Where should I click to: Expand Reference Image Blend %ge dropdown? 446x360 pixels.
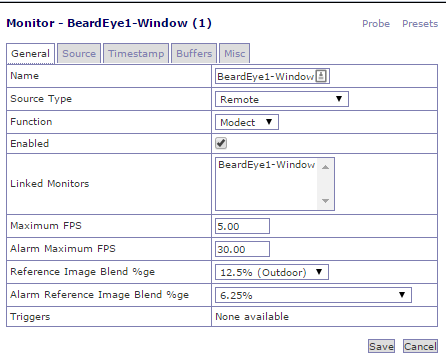coord(272,272)
